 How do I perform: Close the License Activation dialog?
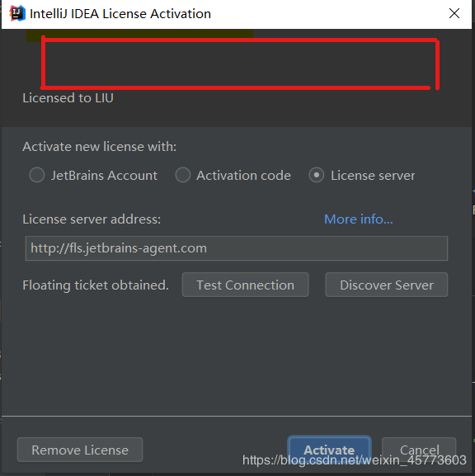coord(454,13)
